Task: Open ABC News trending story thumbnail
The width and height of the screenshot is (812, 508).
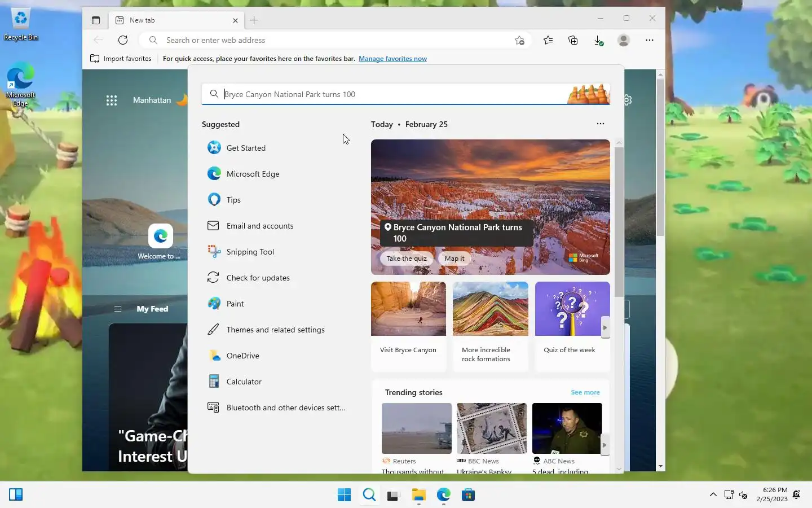Action: pos(567,428)
